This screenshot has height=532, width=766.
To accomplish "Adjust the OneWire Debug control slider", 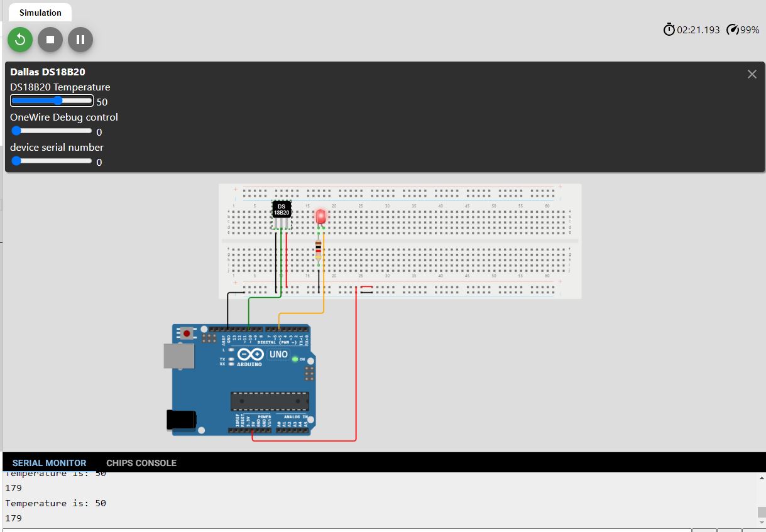I will tap(52, 131).
